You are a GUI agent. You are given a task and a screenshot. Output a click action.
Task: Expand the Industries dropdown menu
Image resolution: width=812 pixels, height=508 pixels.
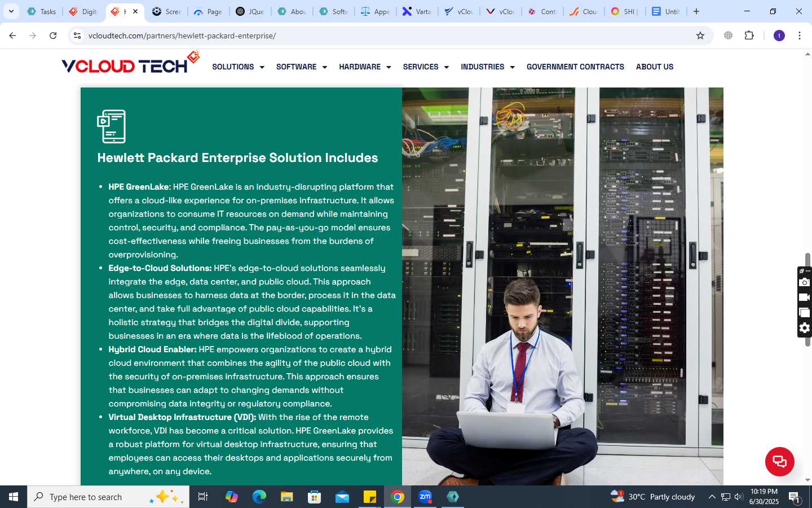coord(488,67)
